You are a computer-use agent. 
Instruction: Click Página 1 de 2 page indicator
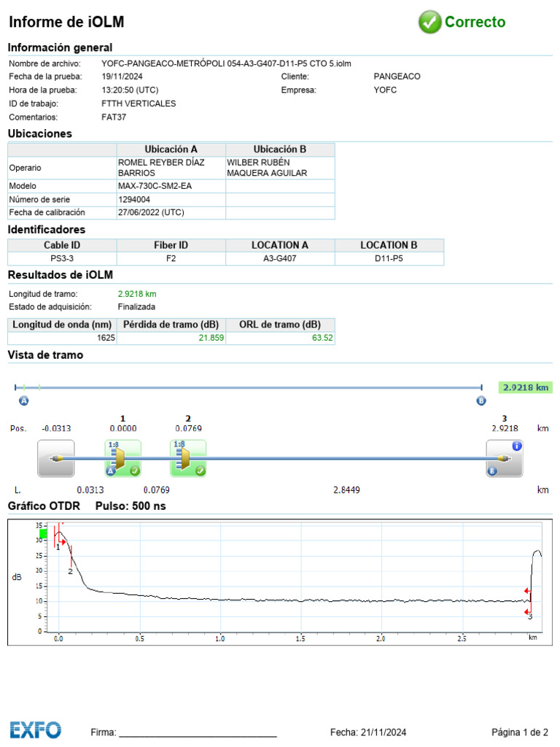(520, 732)
